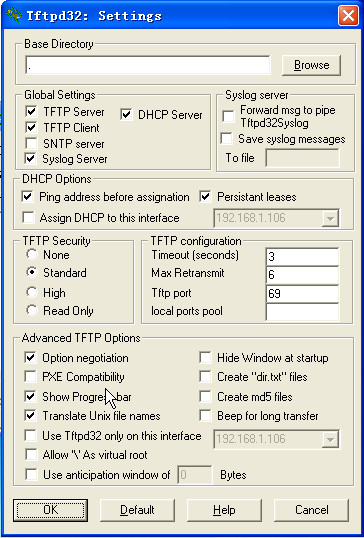Enable the SNTP server checkbox

point(31,143)
